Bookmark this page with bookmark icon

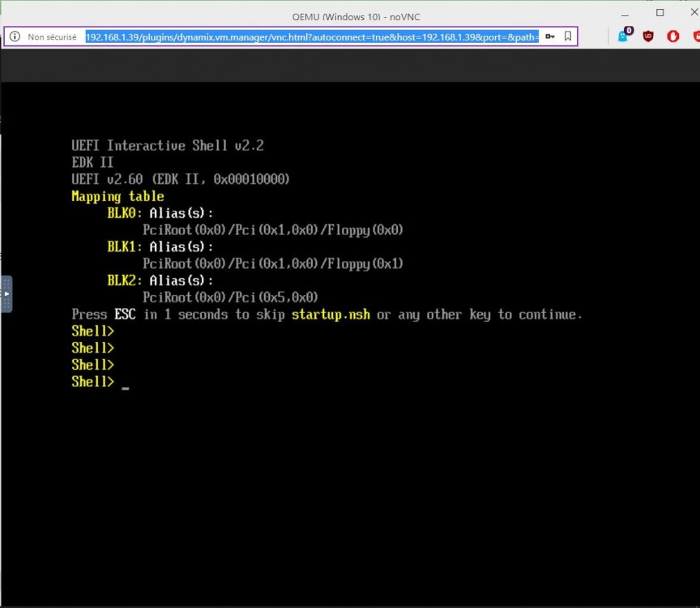pyautogui.click(x=568, y=36)
